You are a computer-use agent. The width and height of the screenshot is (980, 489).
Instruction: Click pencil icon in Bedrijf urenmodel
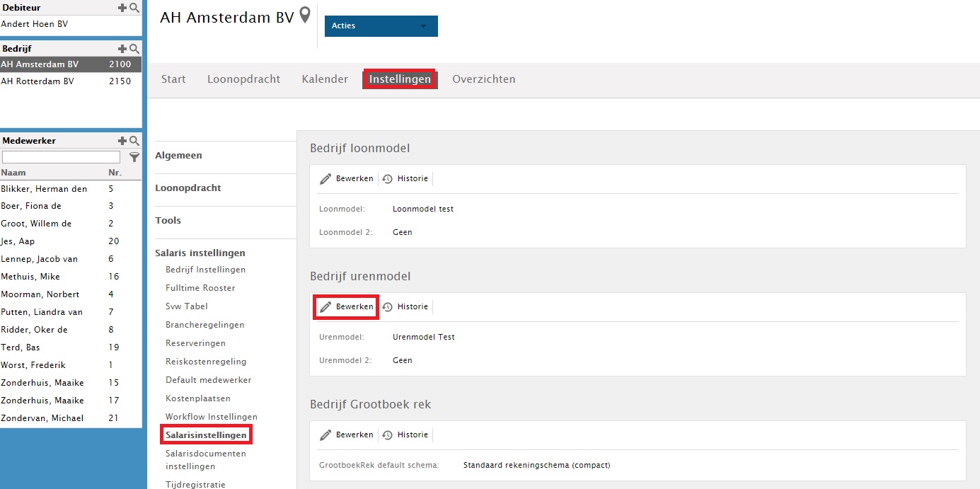pos(325,307)
